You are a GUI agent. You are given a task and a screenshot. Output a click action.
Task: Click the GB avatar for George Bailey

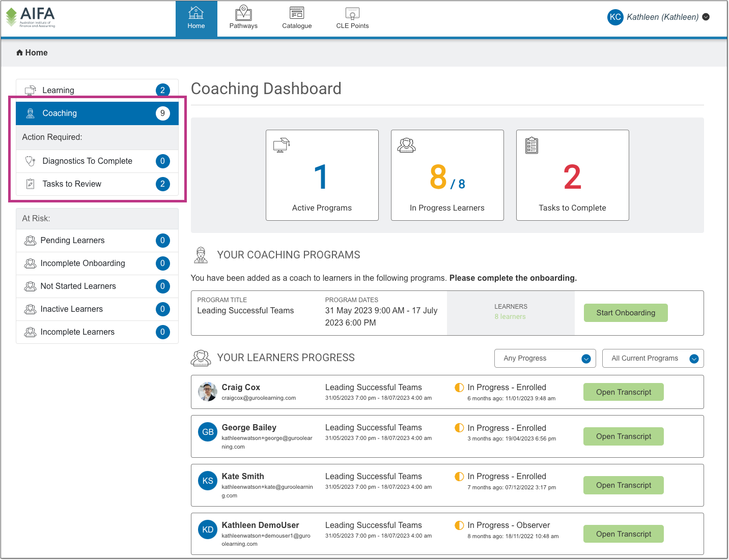[208, 432]
